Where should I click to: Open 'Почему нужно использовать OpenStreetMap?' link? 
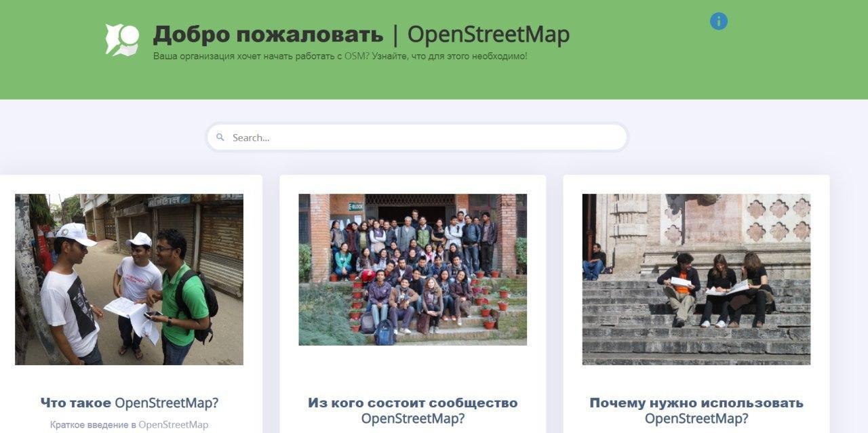(696, 411)
